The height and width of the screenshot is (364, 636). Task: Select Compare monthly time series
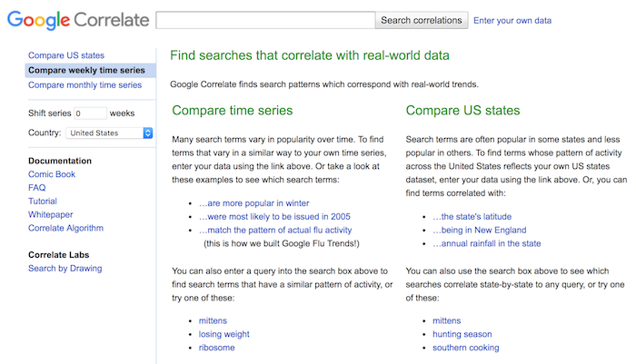click(84, 85)
